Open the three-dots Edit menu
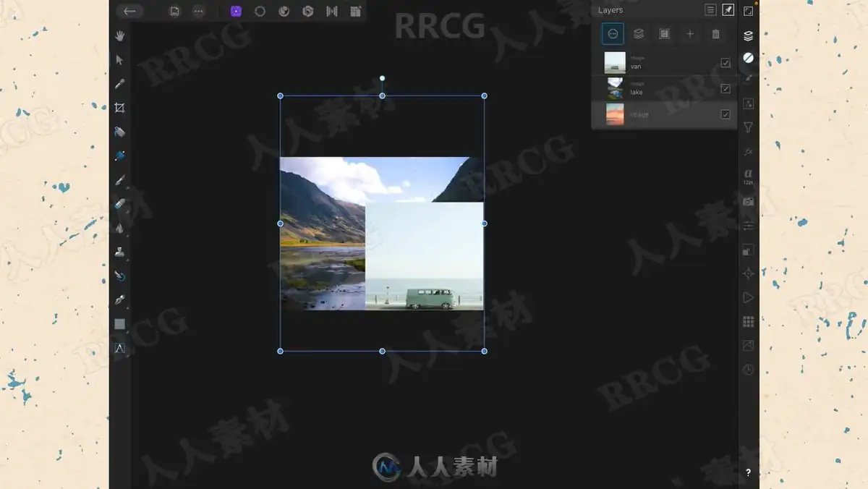868x489 pixels. coord(198,11)
